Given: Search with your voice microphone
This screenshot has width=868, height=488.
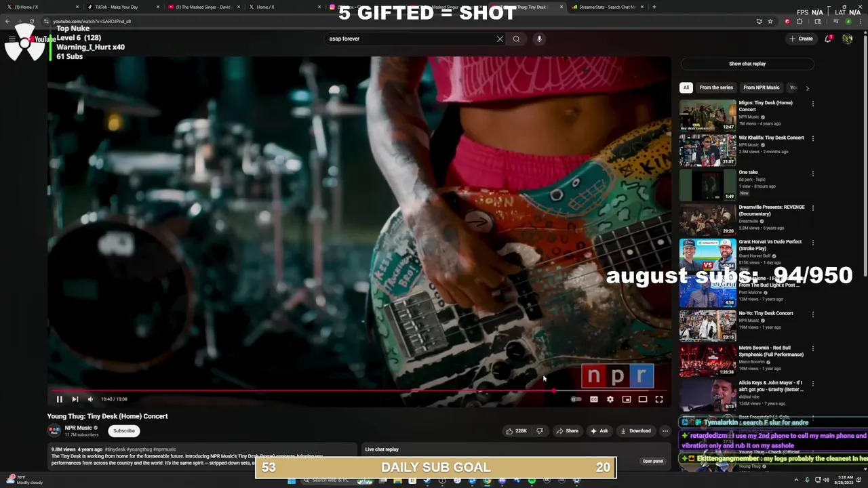Looking at the screenshot, I should coord(539,39).
